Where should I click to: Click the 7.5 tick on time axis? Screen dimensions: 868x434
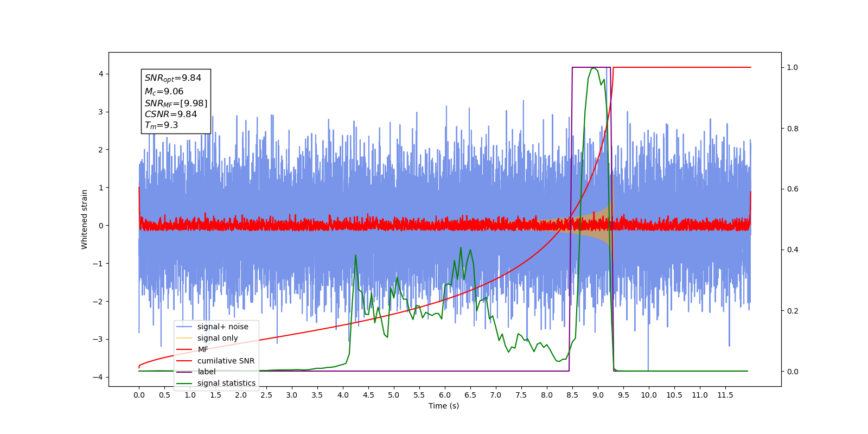click(521, 395)
